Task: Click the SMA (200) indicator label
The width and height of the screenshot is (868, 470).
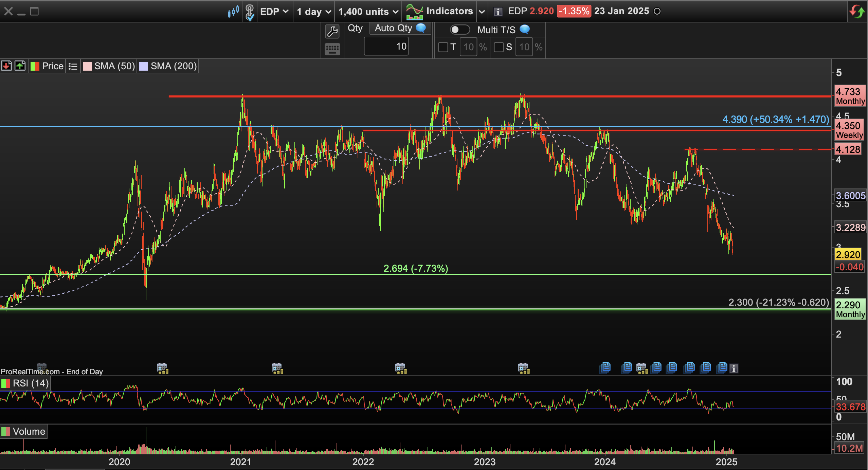Action: coord(173,66)
